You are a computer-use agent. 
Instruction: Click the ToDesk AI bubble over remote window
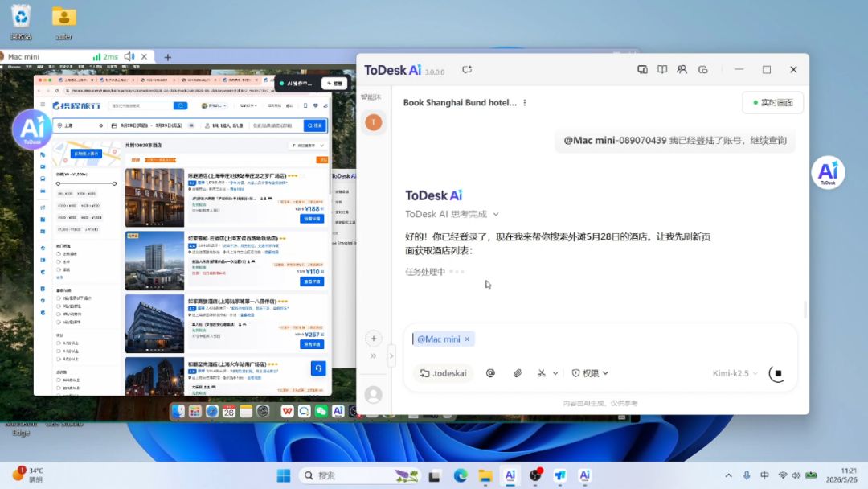point(32,129)
